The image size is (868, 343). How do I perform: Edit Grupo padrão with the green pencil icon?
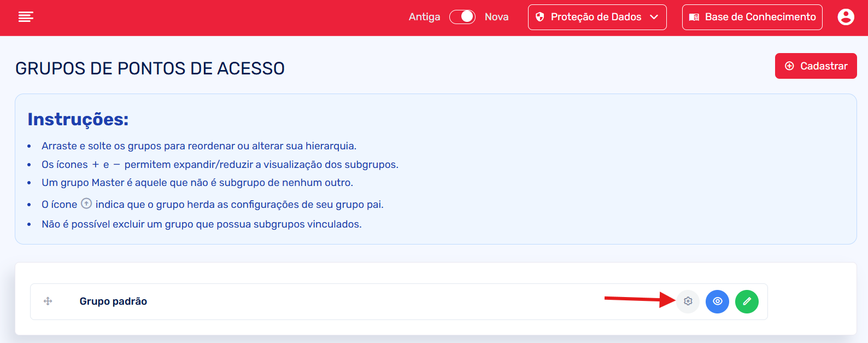tap(747, 301)
